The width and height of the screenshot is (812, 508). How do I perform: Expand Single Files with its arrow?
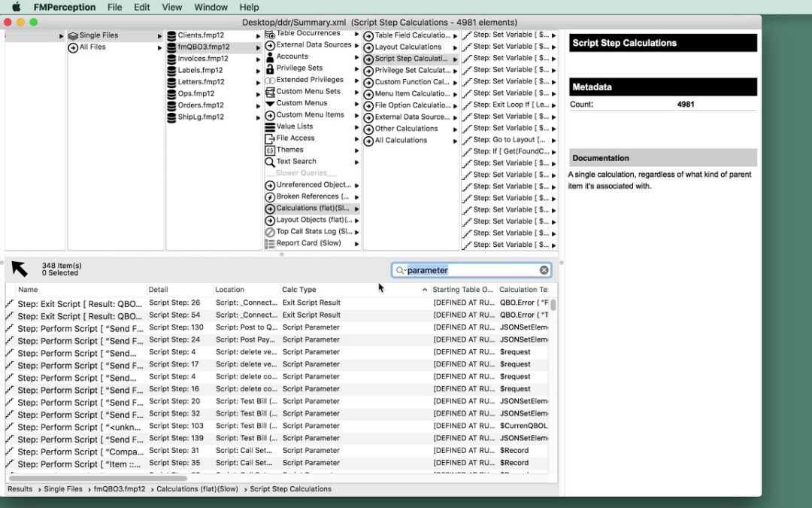pyautogui.click(x=159, y=36)
